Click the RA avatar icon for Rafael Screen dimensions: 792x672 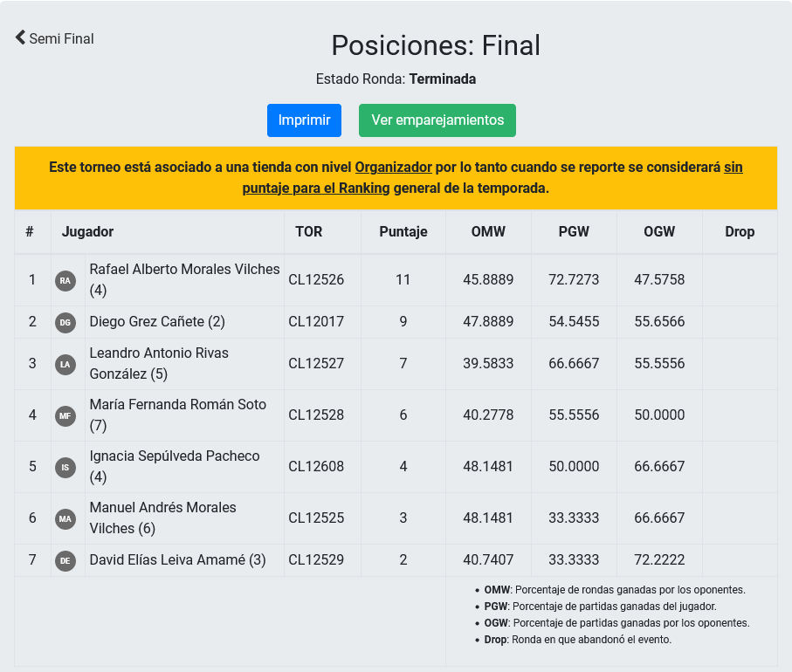click(65, 280)
